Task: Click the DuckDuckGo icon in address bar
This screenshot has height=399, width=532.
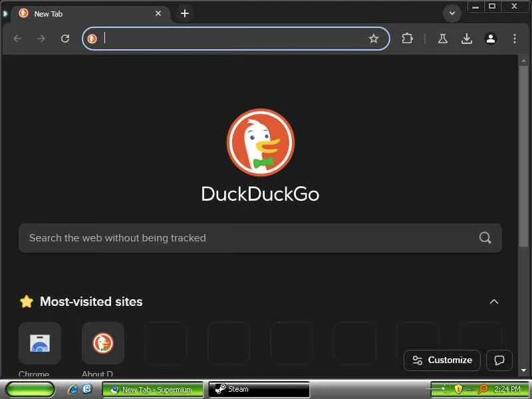Action: pos(92,39)
